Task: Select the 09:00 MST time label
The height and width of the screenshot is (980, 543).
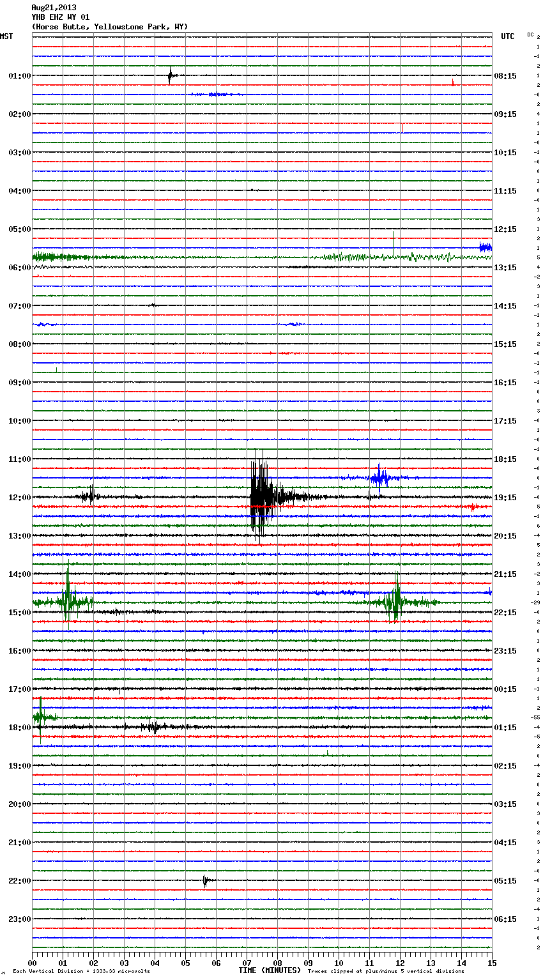Action: point(20,383)
